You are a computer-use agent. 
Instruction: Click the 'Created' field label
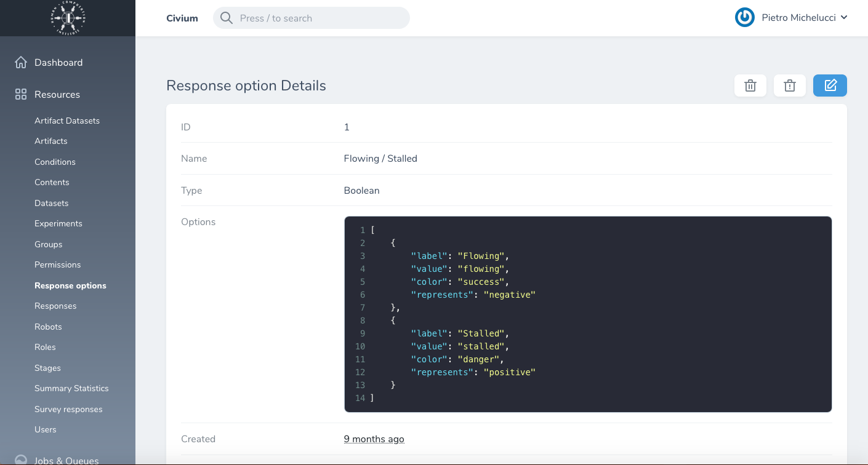pyautogui.click(x=198, y=439)
